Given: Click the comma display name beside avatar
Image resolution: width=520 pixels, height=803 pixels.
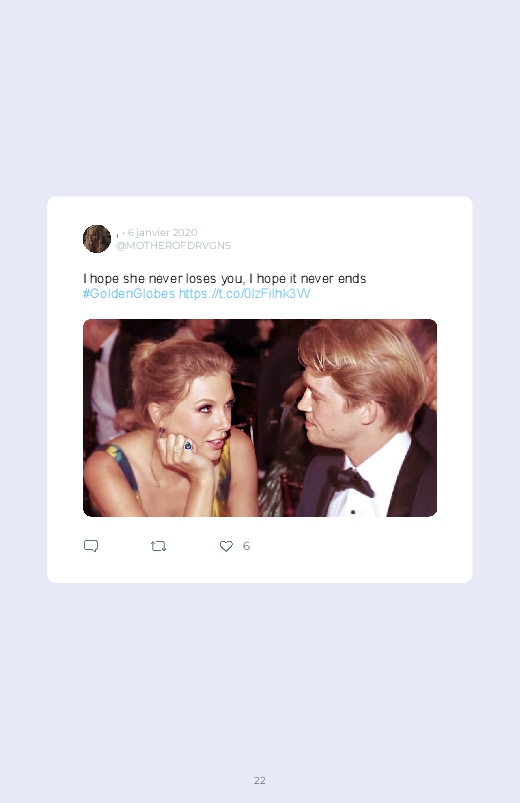Looking at the screenshot, I should 117,235.
